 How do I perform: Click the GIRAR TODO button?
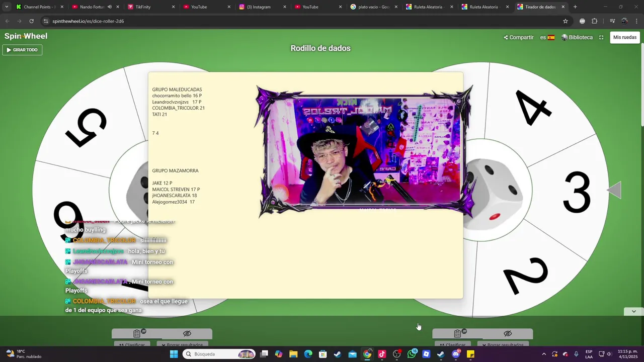(x=23, y=50)
